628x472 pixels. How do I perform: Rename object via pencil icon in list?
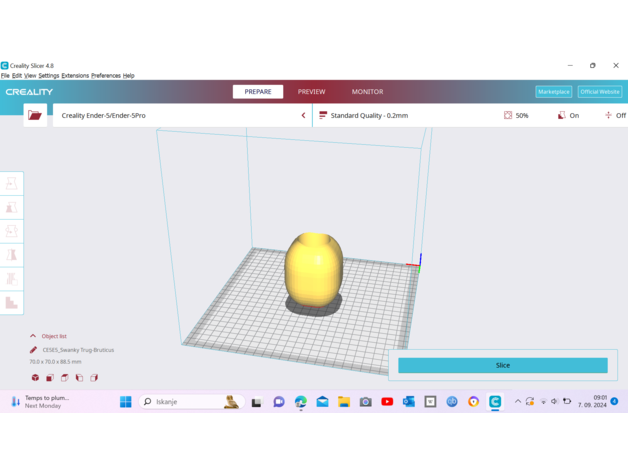click(x=33, y=350)
